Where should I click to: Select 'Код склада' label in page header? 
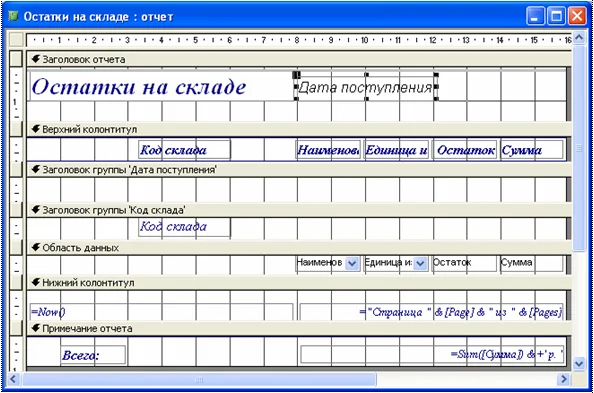184,150
